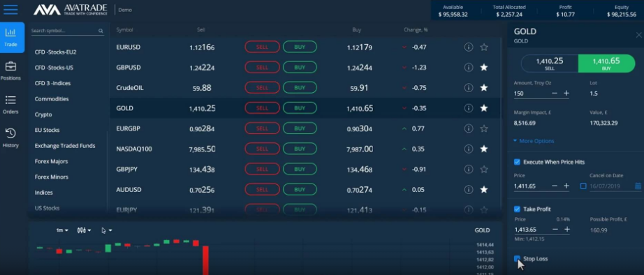Select the 1,410.25 SELL side in order panel
Viewport: 644px width, 275px height.
click(550, 64)
